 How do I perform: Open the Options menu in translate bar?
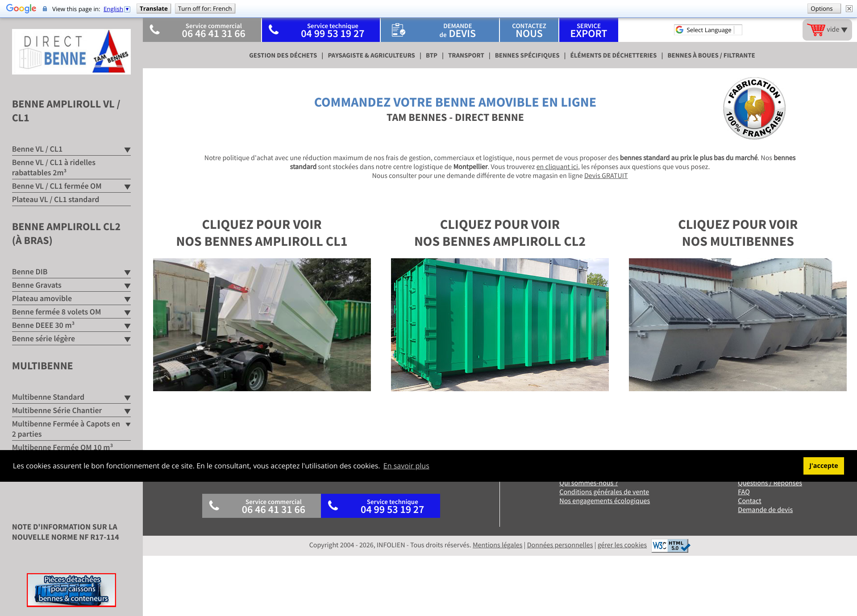(x=824, y=8)
